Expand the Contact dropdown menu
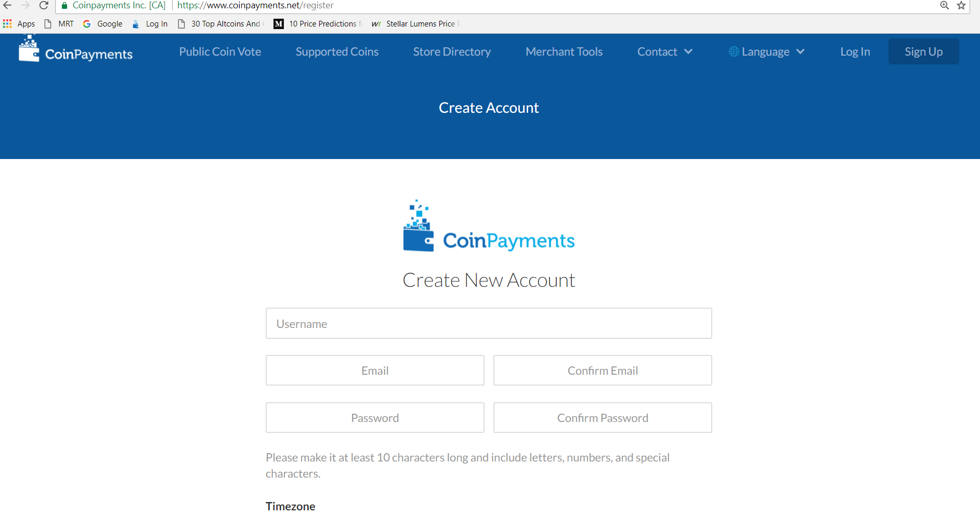Viewport: 980px width, 515px height. (665, 51)
